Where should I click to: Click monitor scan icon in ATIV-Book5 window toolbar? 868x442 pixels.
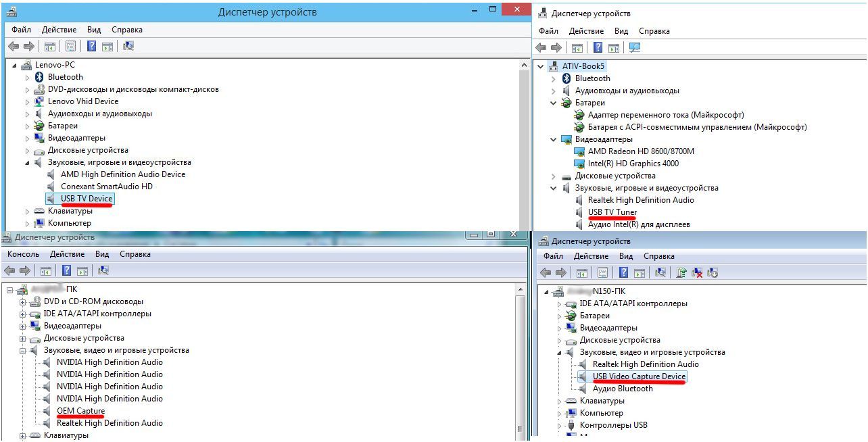(634, 47)
